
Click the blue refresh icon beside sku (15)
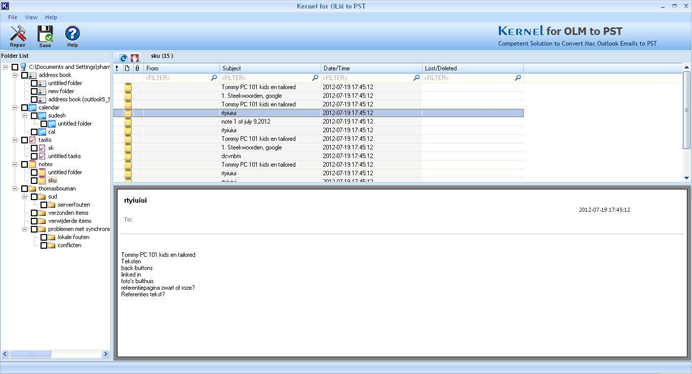click(123, 58)
